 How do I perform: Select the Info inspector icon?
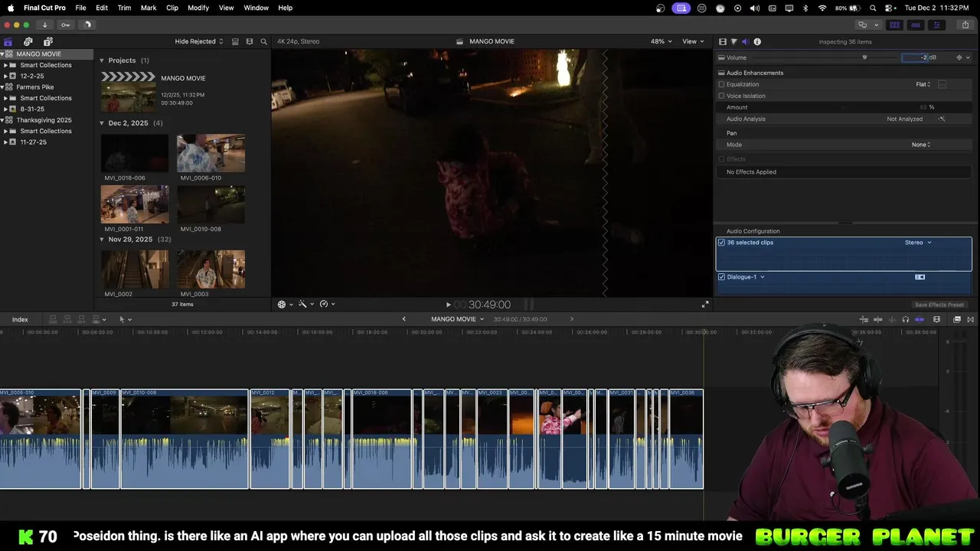[757, 42]
